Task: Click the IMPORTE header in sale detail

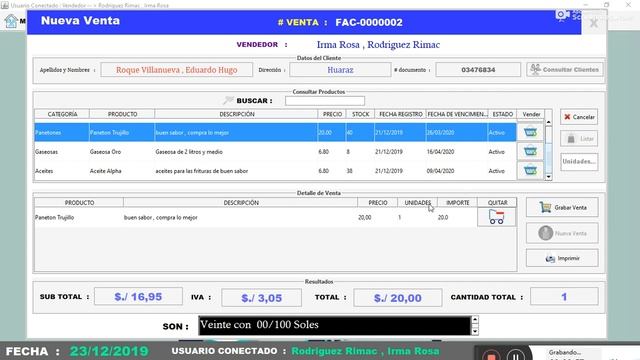Action: click(458, 202)
